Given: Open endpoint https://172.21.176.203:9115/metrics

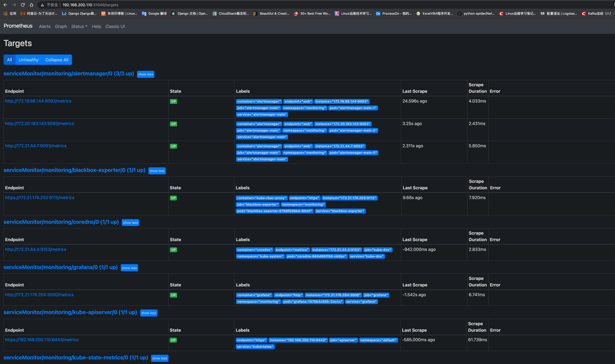Looking at the screenshot, I should (x=39, y=198).
